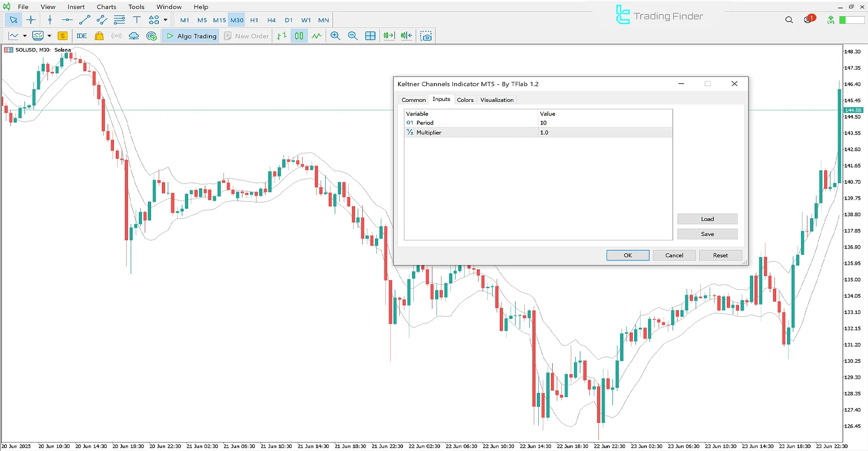Open the search magnifier in the top bar
The image size is (868, 451).
coord(789,20)
